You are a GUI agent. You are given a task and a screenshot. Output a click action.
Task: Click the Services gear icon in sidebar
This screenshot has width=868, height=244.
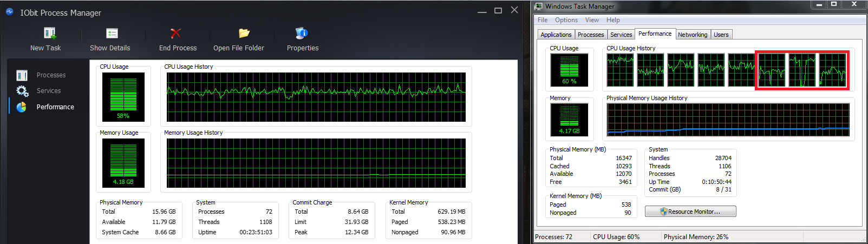click(22, 91)
